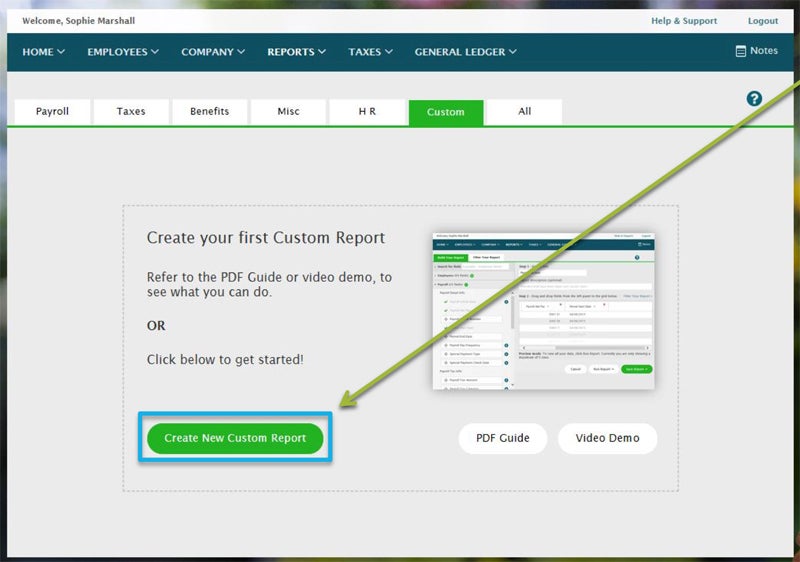
Task: Launch the Video Demo
Action: pos(607,438)
